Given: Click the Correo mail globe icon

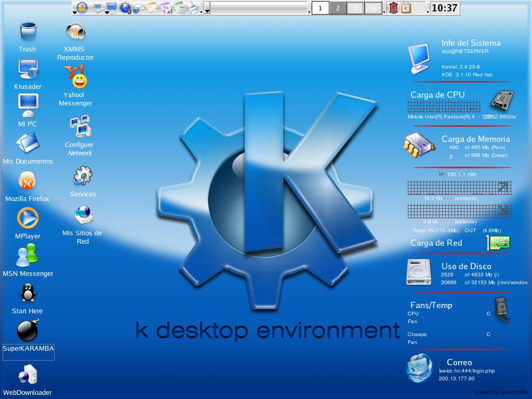Looking at the screenshot, I should pyautogui.click(x=419, y=368).
